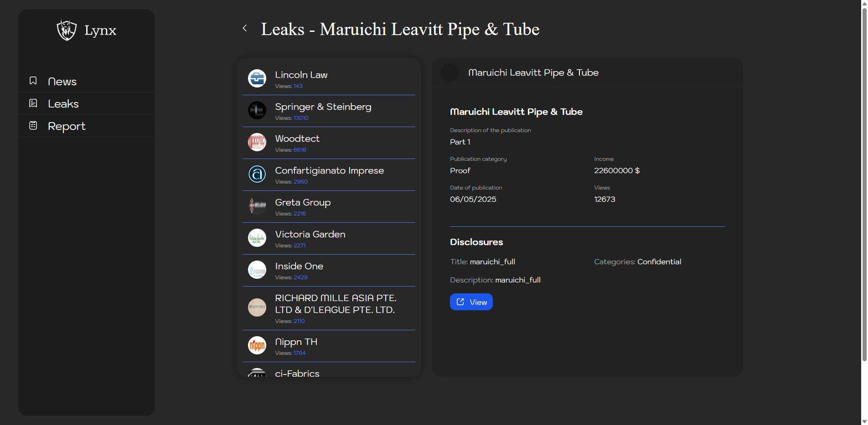The height and width of the screenshot is (425, 868).
Task: Click the Report checklist icon
Action: (x=33, y=126)
